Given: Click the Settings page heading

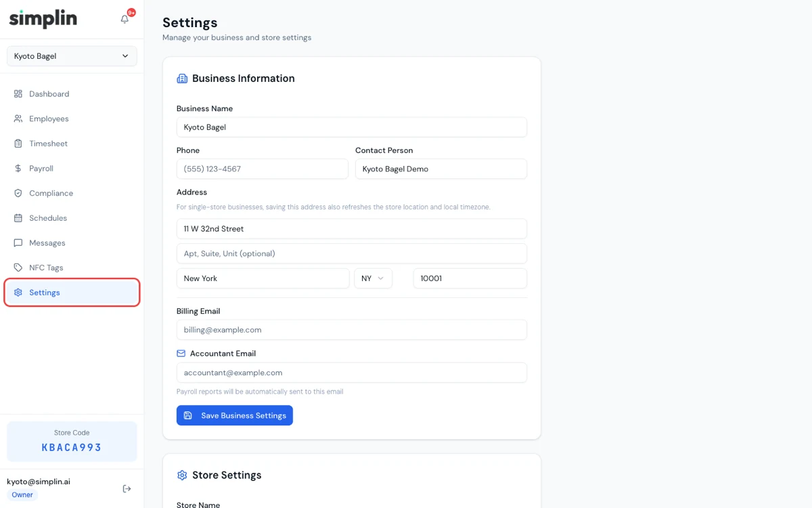Looking at the screenshot, I should tap(190, 22).
